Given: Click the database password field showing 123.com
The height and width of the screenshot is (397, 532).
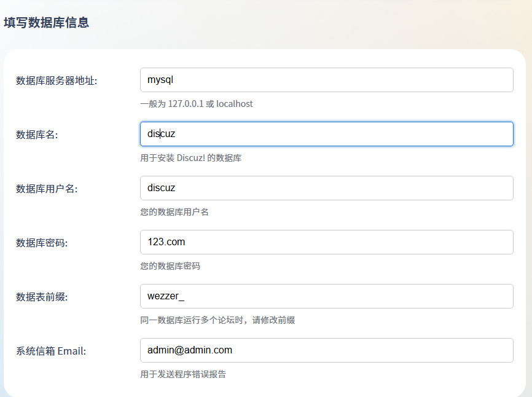Looking at the screenshot, I should (326, 242).
